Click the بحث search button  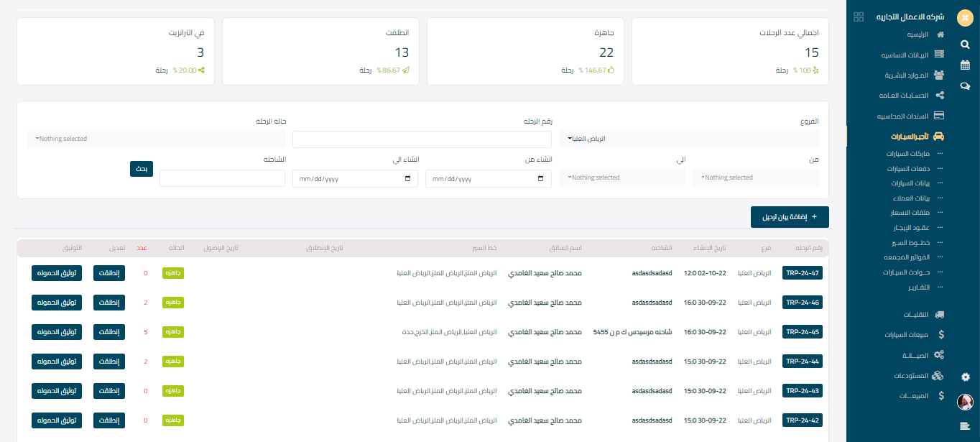[x=142, y=169]
